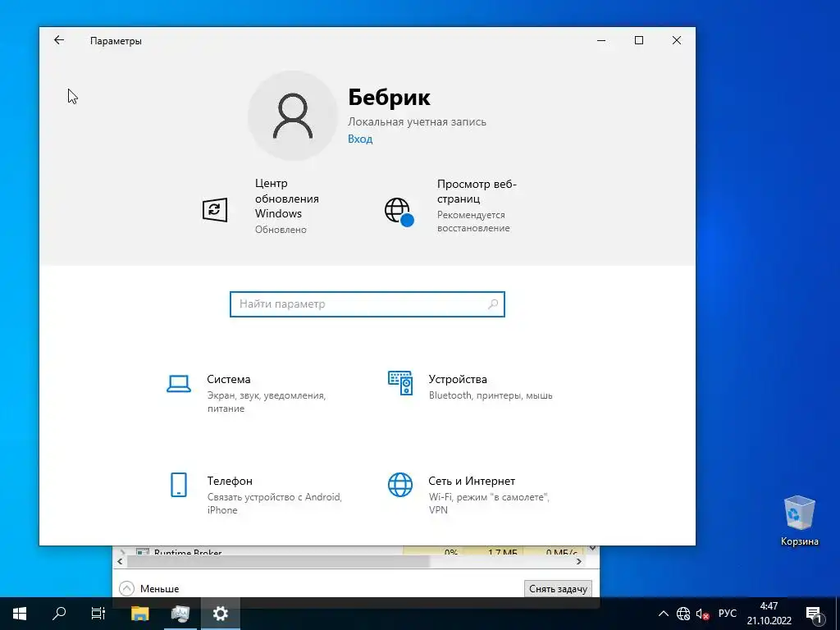The height and width of the screenshot is (630, 840).
Task: Open the Network and Internet globe icon
Action: point(400,485)
